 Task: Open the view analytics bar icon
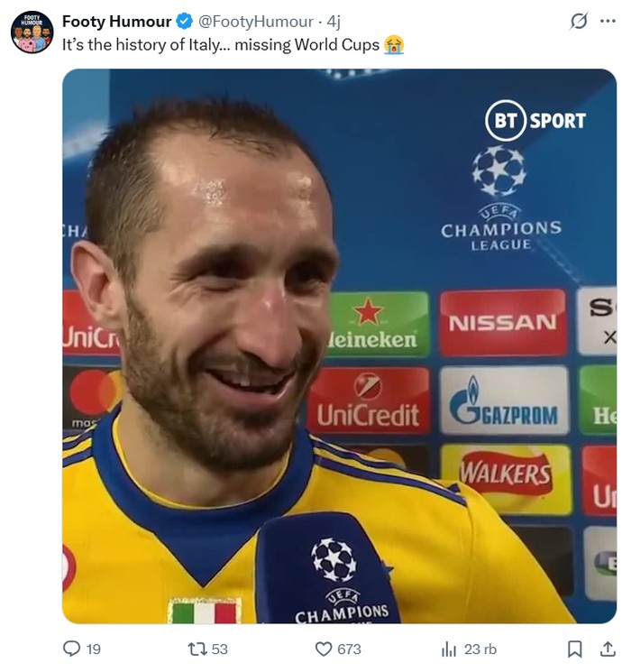[449, 649]
